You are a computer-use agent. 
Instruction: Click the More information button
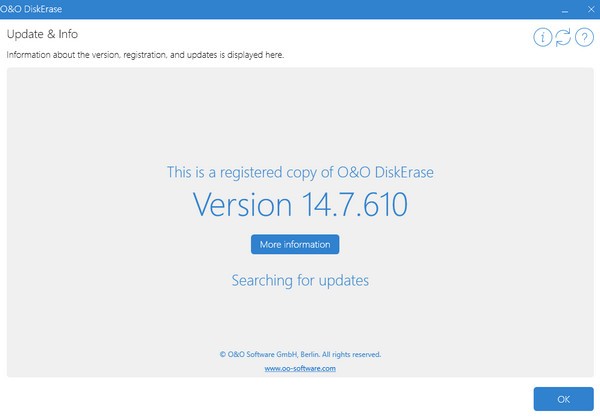coord(295,244)
